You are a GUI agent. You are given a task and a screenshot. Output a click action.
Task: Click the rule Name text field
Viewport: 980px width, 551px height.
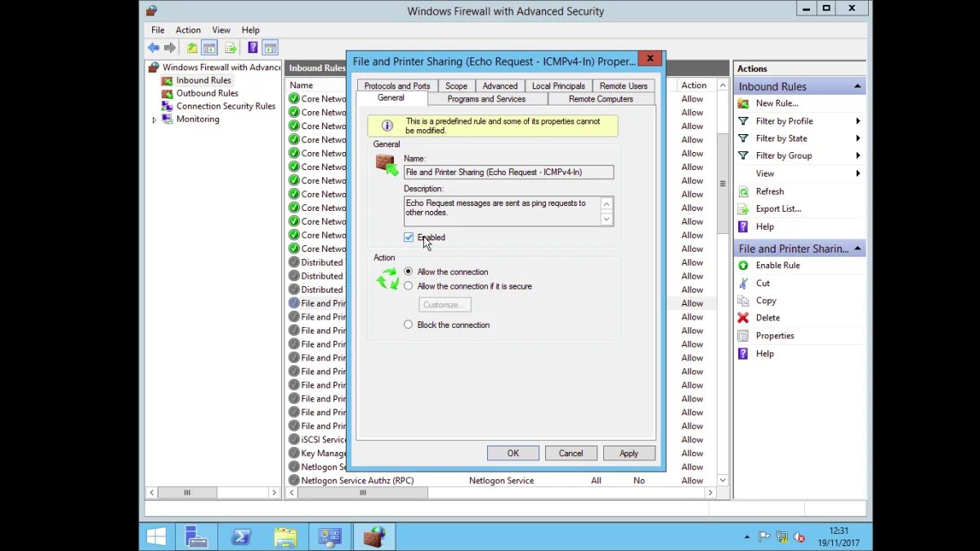(508, 172)
